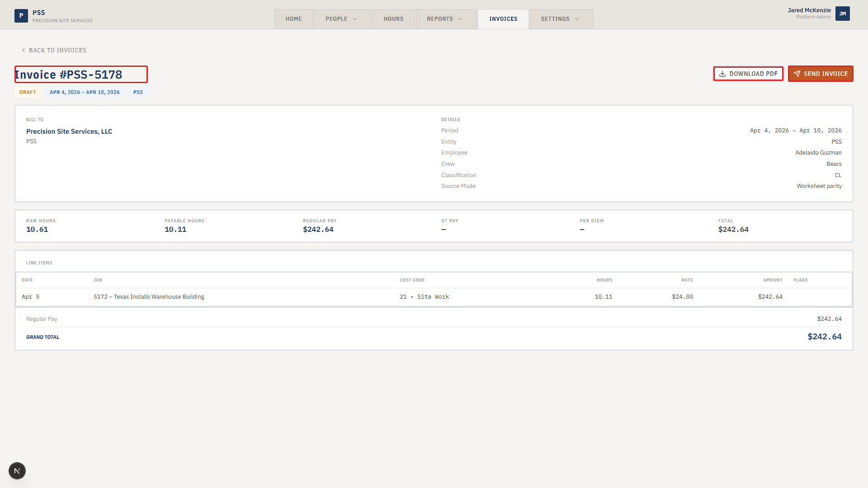Click the Bears crew value
The image size is (868, 488).
pyautogui.click(x=834, y=164)
